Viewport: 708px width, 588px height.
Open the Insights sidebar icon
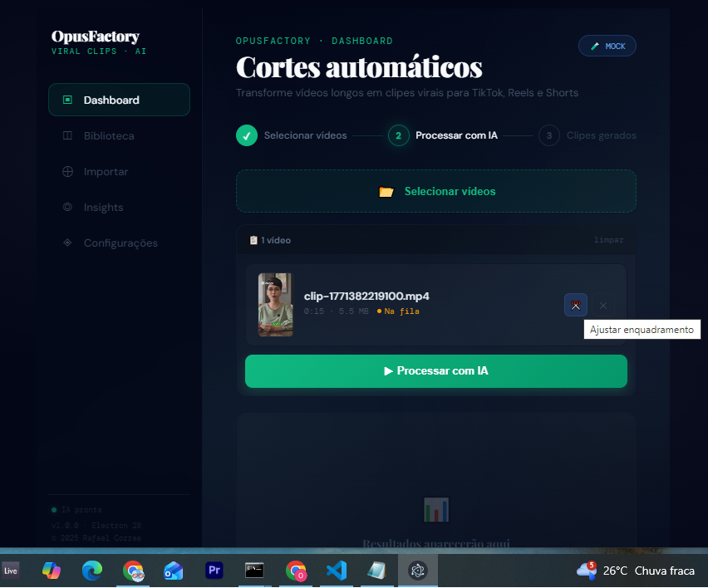tap(66, 207)
